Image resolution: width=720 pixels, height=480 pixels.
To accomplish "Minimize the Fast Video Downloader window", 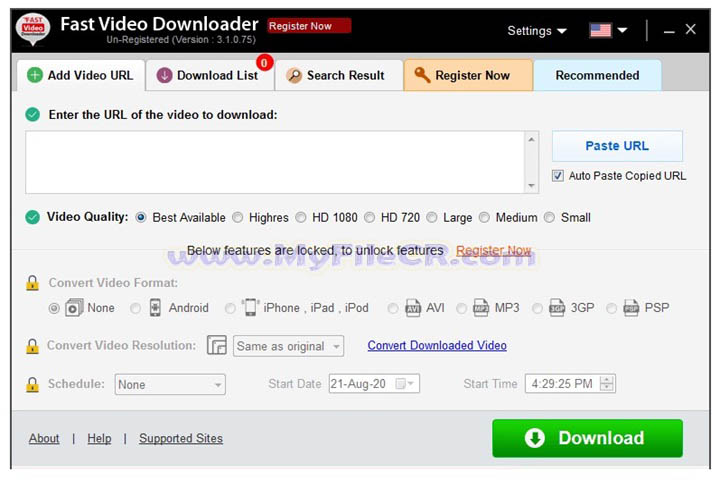I will pyautogui.click(x=669, y=31).
